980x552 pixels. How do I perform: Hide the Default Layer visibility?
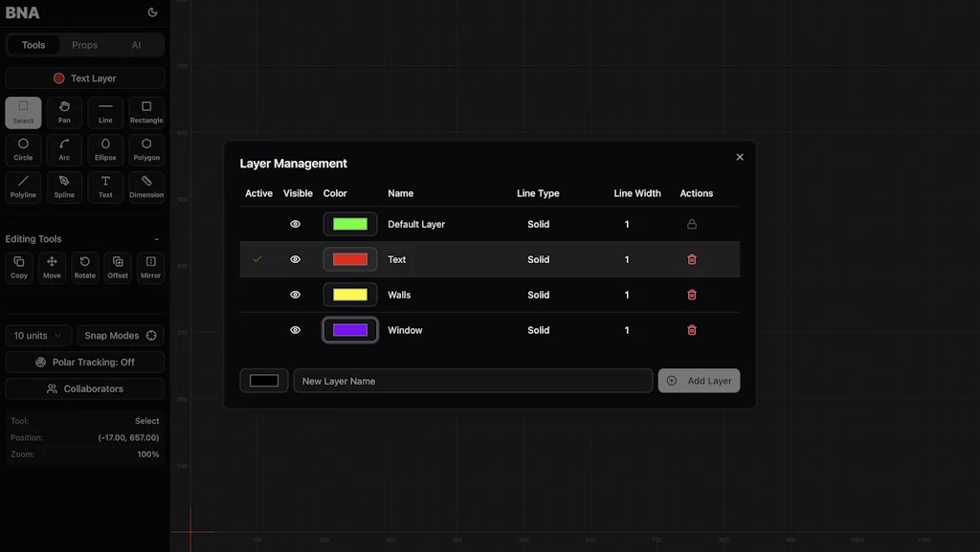296,224
